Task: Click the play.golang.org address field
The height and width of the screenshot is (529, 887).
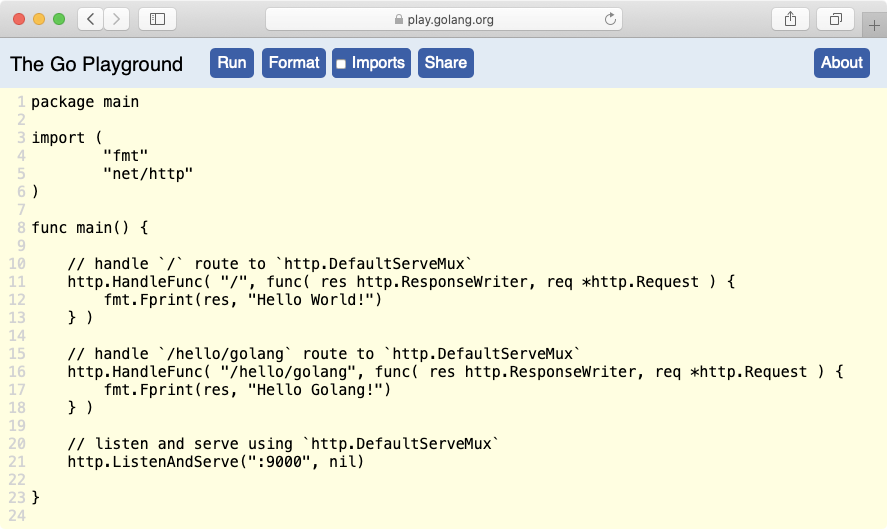Action: point(450,19)
